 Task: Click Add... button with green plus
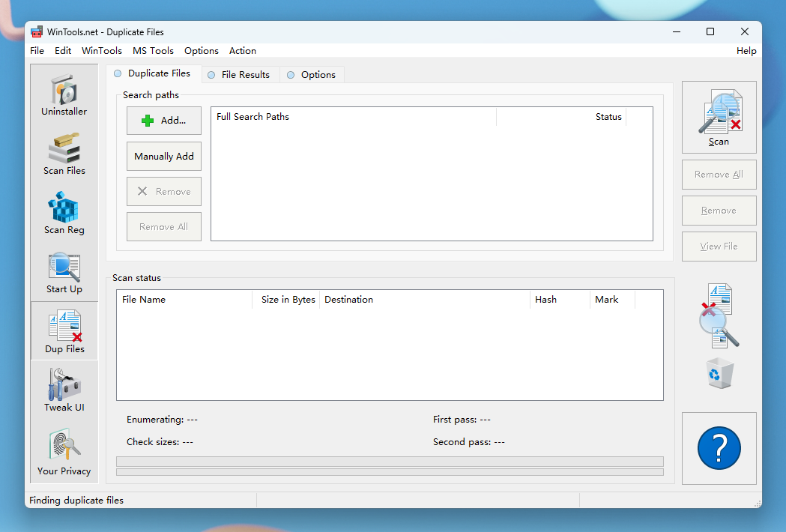point(164,121)
